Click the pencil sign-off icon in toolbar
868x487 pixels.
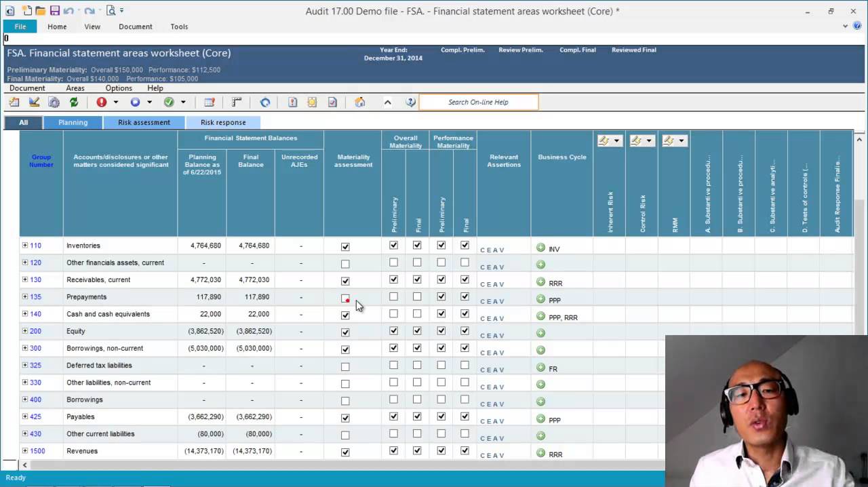[x=34, y=102]
